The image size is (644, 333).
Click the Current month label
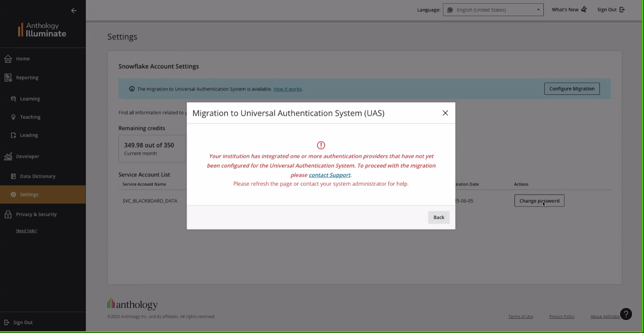coord(141,154)
